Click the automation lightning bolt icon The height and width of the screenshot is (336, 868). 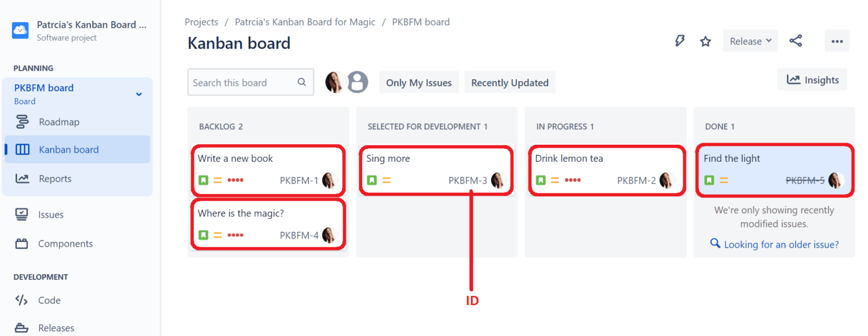680,40
